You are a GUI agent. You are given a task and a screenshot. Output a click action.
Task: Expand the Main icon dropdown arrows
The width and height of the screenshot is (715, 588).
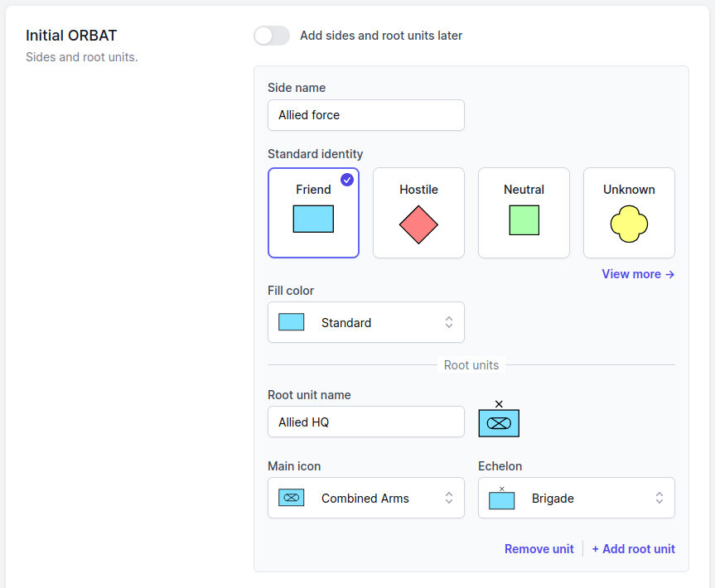449,498
